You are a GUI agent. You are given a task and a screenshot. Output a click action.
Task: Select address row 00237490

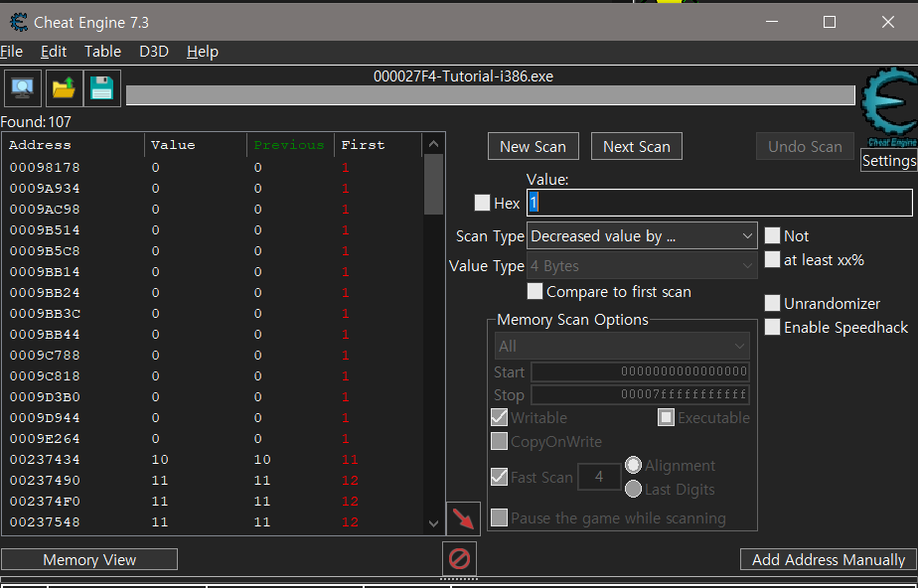point(213,481)
